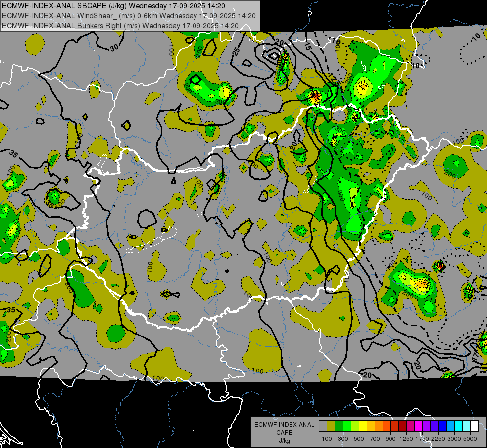Screen dimensions: 487x448
Task: Select the dark green legend swatch
Action: 339,426
